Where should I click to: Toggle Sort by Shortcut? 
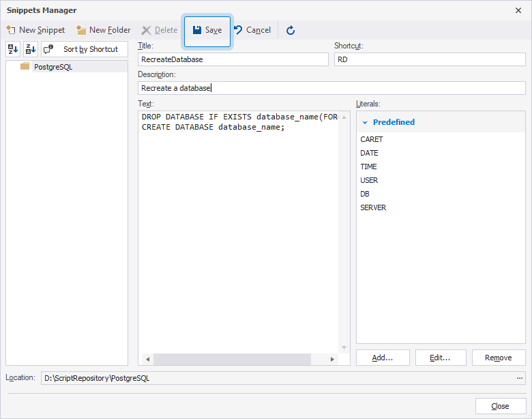85,49
